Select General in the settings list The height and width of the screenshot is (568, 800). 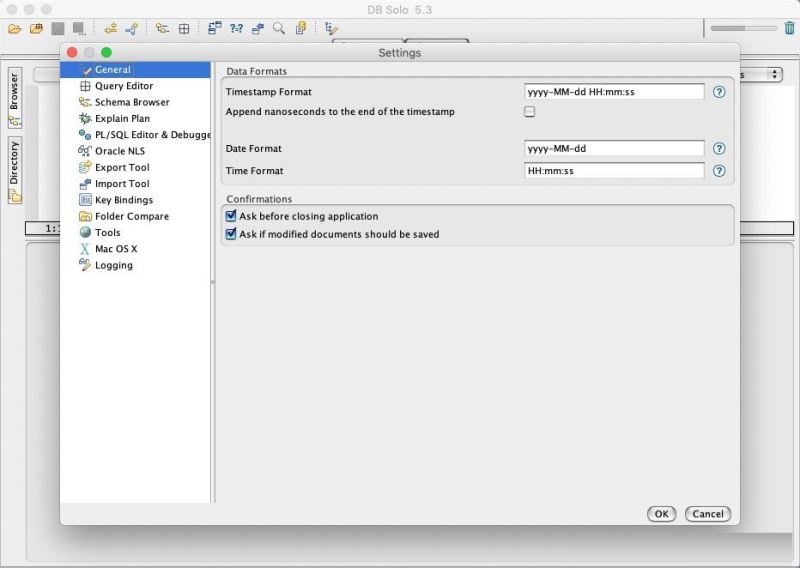135,70
